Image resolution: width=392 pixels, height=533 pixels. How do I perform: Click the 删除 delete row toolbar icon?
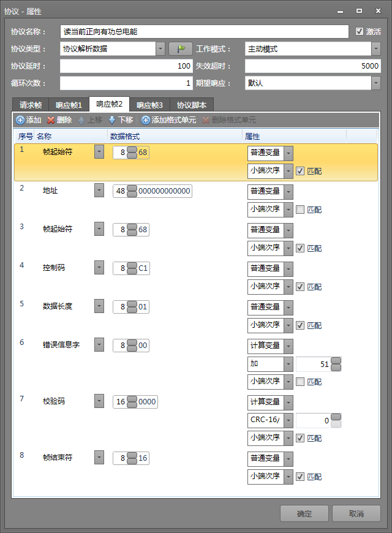pos(51,120)
